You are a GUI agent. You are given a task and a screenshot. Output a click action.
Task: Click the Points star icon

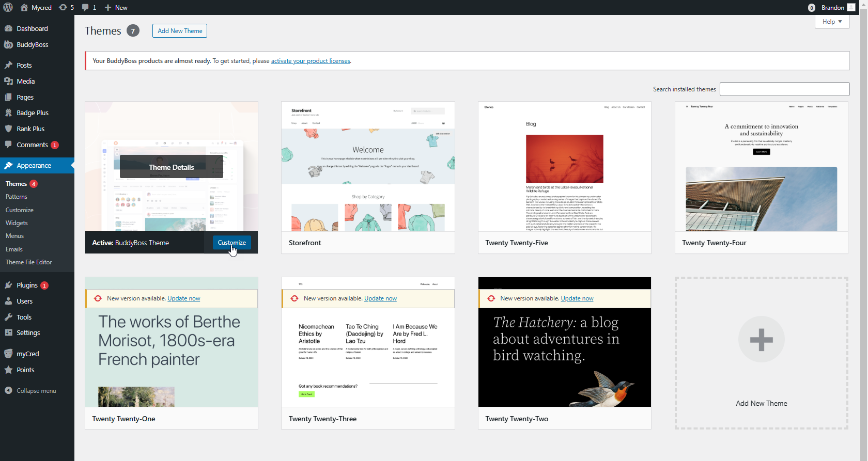click(8, 370)
